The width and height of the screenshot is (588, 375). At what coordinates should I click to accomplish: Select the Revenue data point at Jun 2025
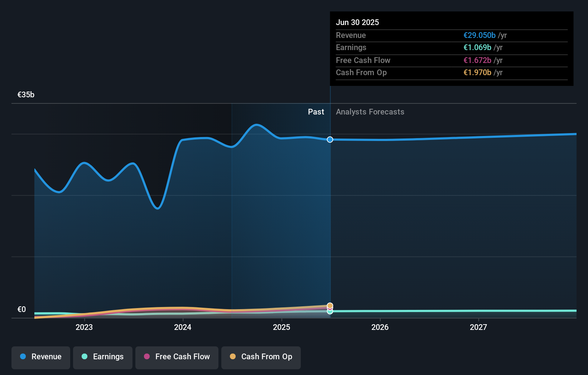(330, 140)
